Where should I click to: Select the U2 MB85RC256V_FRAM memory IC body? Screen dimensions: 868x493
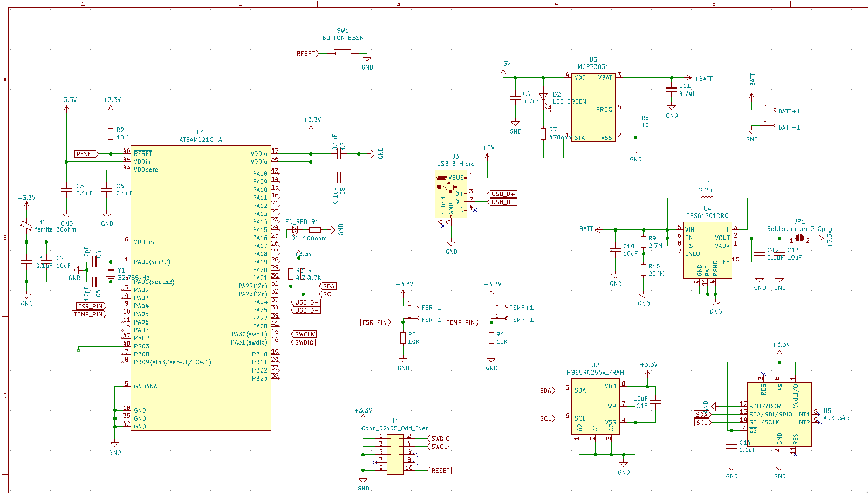pyautogui.click(x=595, y=406)
